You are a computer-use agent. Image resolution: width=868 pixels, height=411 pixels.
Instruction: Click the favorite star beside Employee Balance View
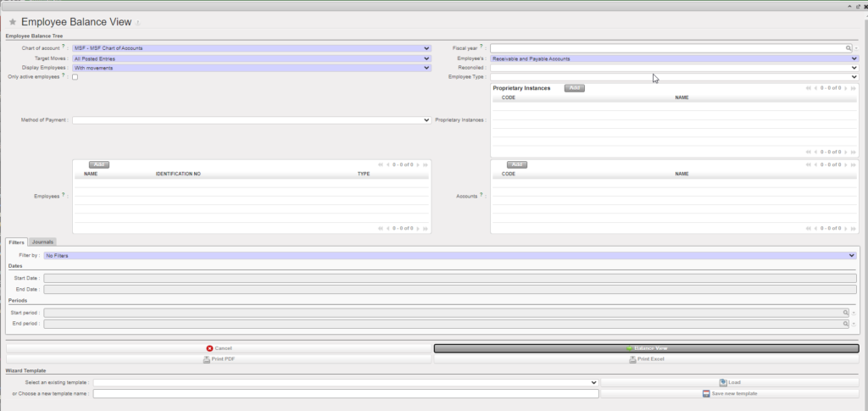click(x=13, y=22)
